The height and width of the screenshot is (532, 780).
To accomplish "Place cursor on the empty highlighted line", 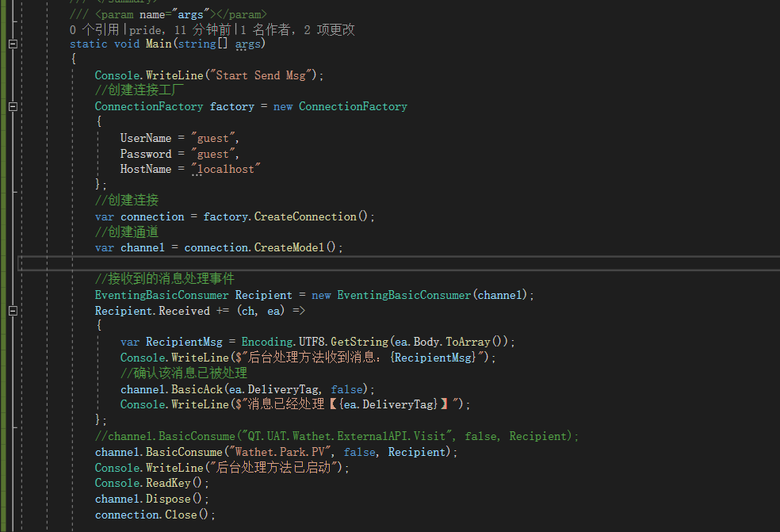I will pyautogui.click(x=398, y=263).
